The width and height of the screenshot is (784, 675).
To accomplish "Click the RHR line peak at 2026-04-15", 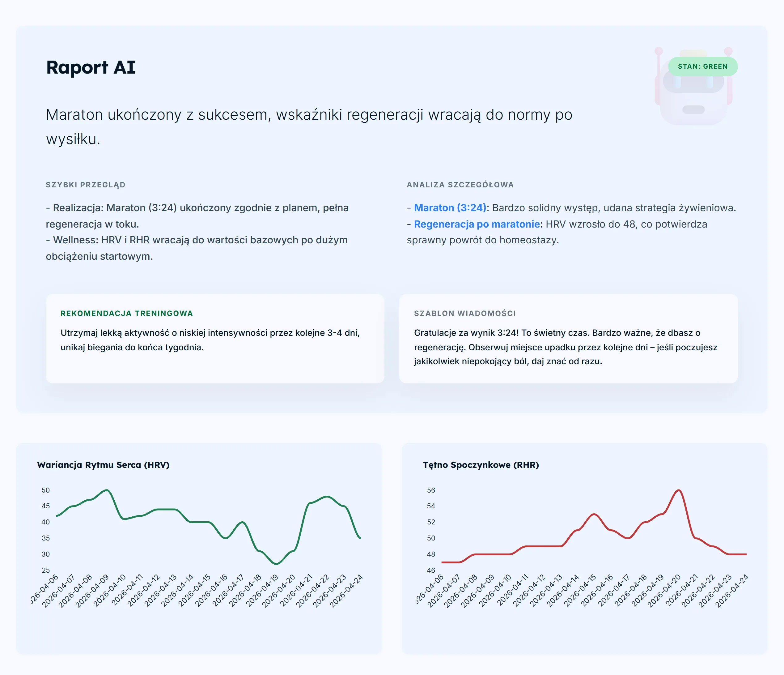I will (594, 514).
